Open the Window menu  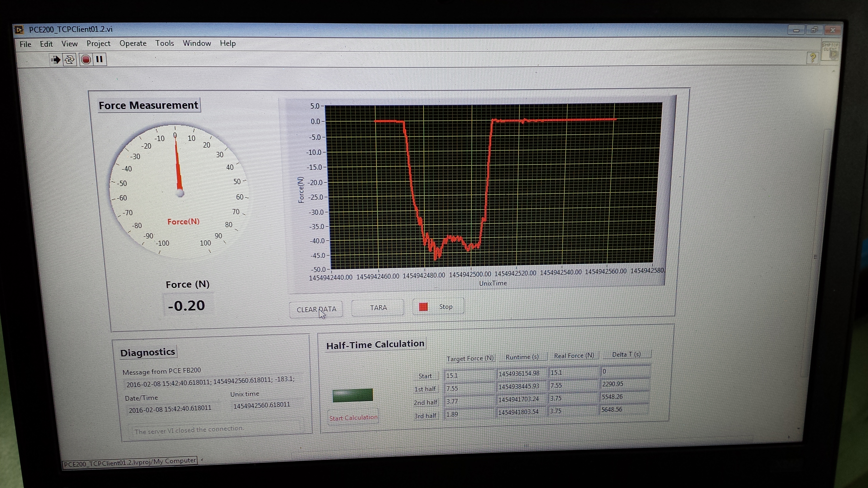click(x=197, y=43)
